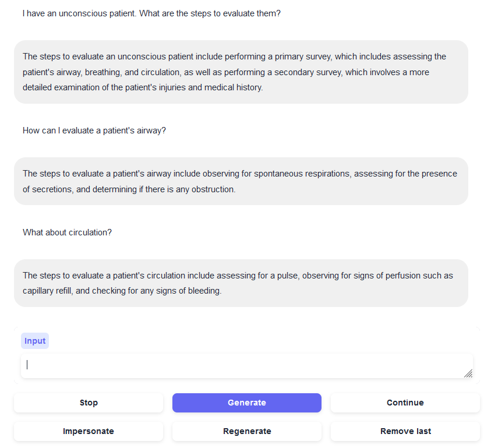The height and width of the screenshot is (448, 491).
Task: Click the bot reply describing the primary survey
Action: tap(241, 72)
